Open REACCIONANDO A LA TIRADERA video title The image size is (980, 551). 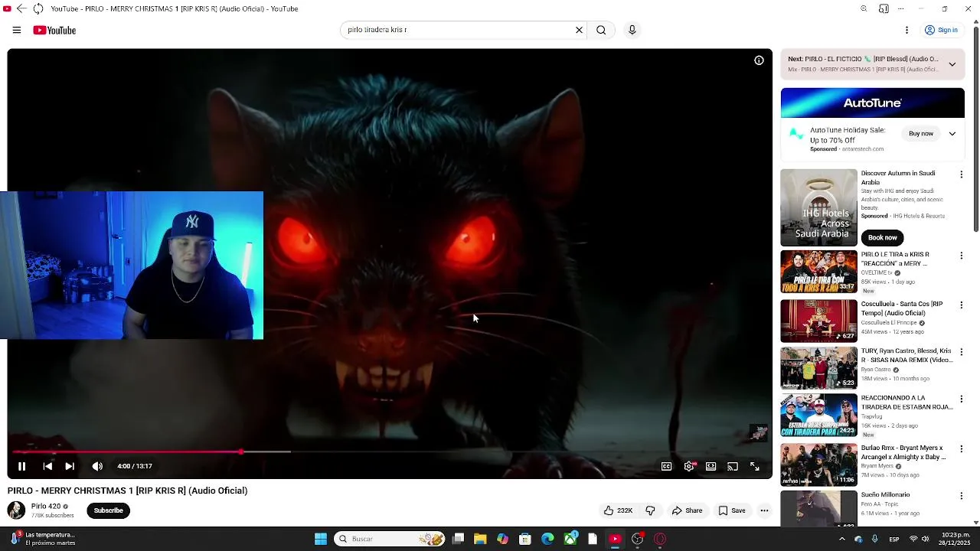[x=906, y=403]
